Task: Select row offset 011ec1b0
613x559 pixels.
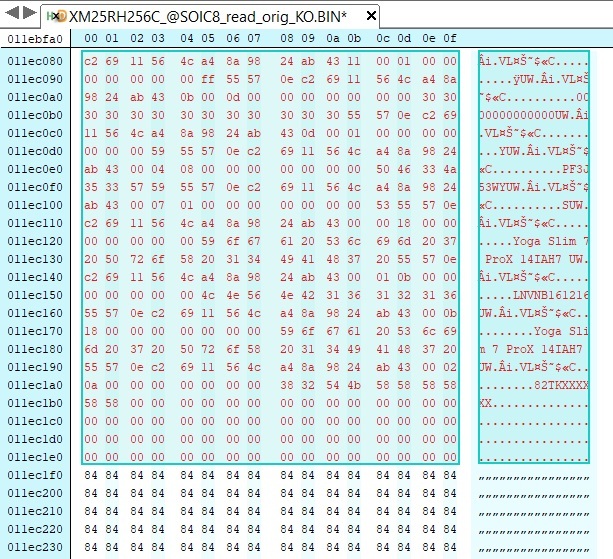Action: [x=35, y=403]
